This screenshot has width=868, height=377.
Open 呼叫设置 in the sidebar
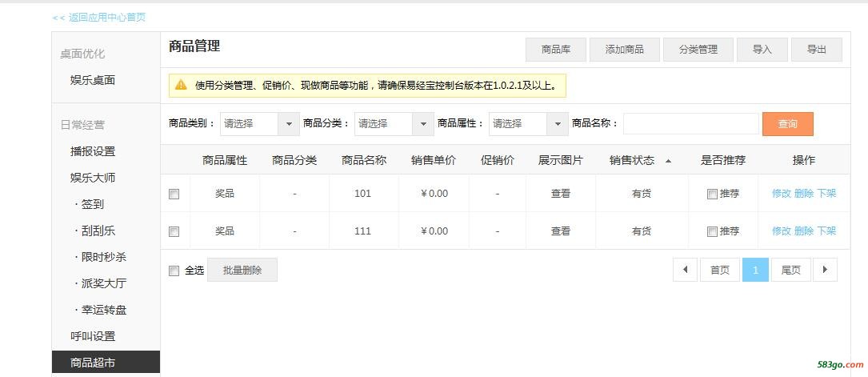click(93, 336)
